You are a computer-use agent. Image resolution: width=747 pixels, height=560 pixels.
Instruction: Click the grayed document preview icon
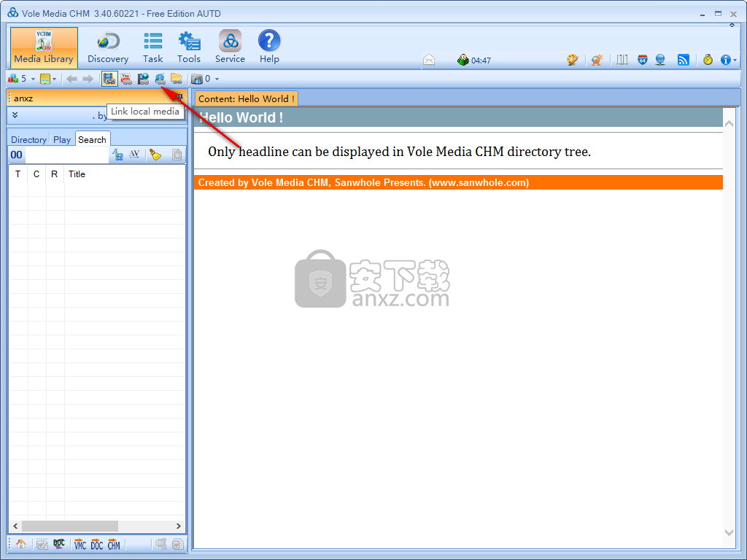[177, 155]
